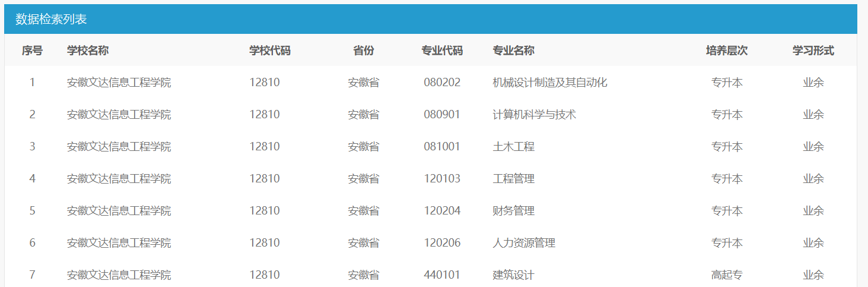868x287 pixels.
Task: Click major code 081001
Action: tap(442, 147)
